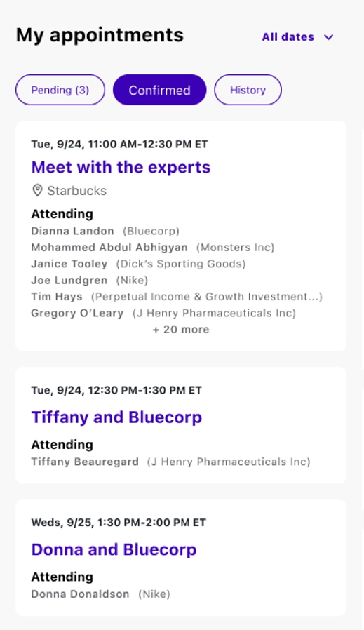This screenshot has width=364, height=630.
Task: Select attendee Donna Donaldson
Action: pyautogui.click(x=80, y=594)
